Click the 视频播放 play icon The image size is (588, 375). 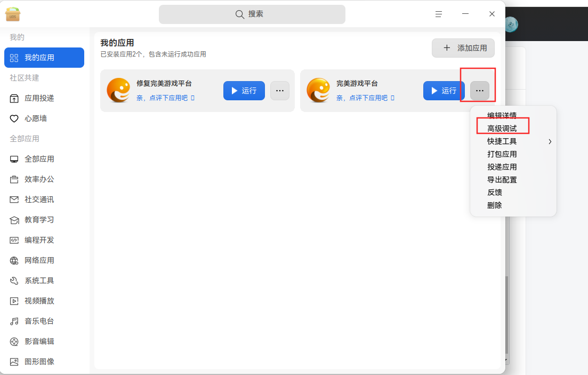pyautogui.click(x=14, y=301)
